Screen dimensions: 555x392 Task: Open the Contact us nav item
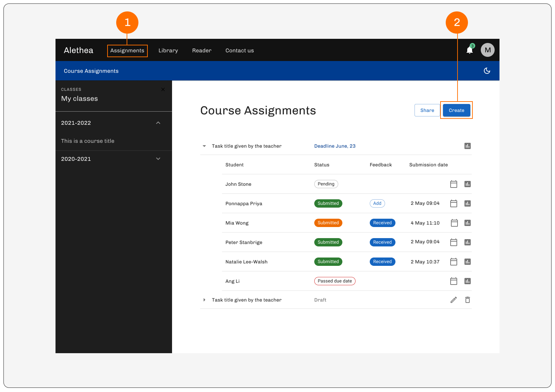[x=240, y=51]
